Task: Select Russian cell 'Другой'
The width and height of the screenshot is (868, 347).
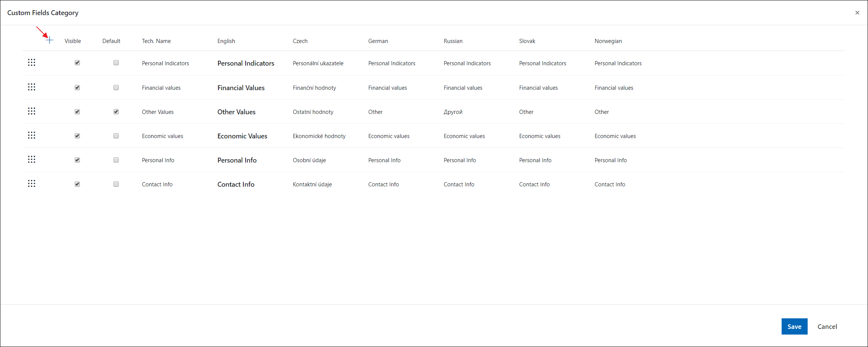Action: [x=453, y=112]
